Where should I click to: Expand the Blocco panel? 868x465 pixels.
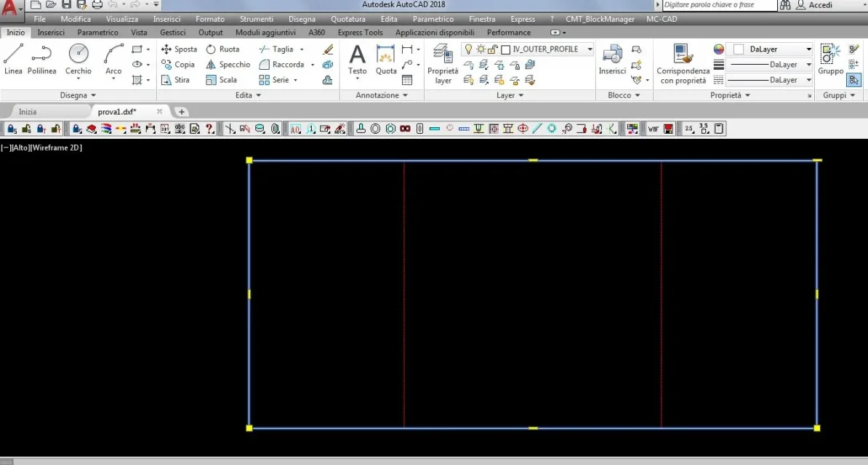coord(624,95)
